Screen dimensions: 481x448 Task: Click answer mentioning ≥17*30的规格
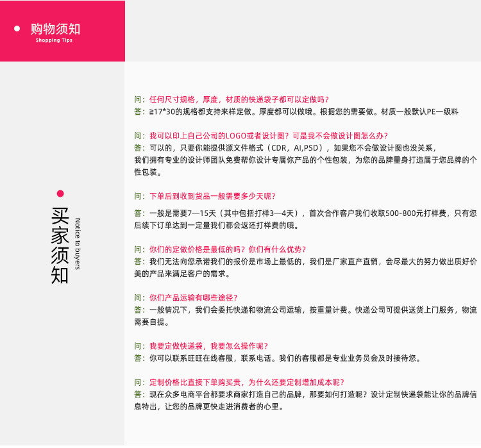pos(296,112)
